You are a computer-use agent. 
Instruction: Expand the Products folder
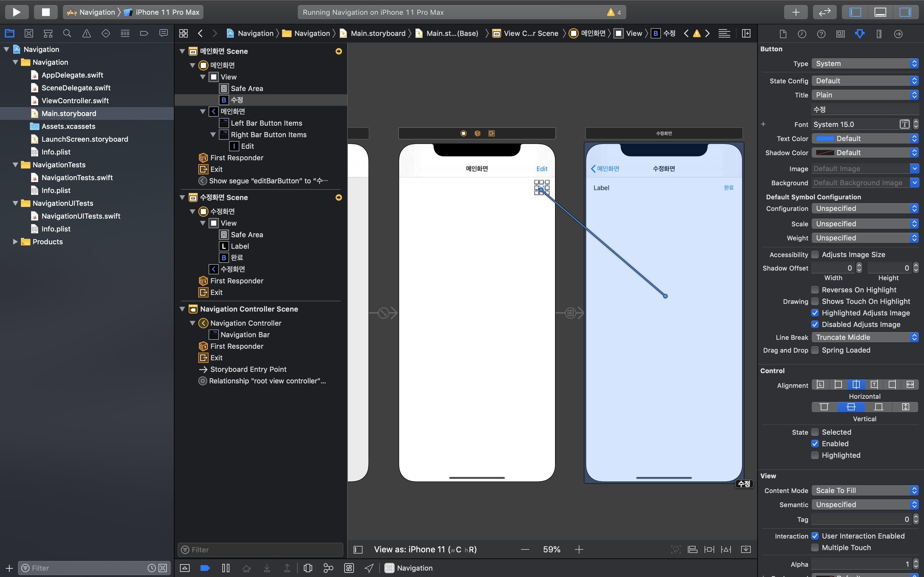15,242
